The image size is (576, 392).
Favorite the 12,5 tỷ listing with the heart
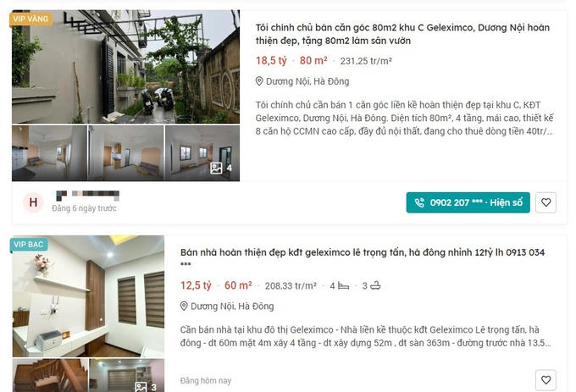(546, 380)
